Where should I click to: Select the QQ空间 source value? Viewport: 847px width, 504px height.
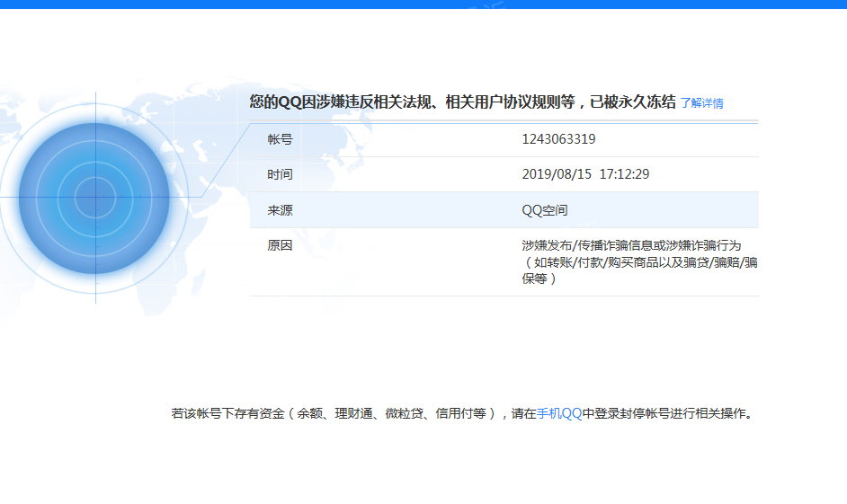click(545, 210)
